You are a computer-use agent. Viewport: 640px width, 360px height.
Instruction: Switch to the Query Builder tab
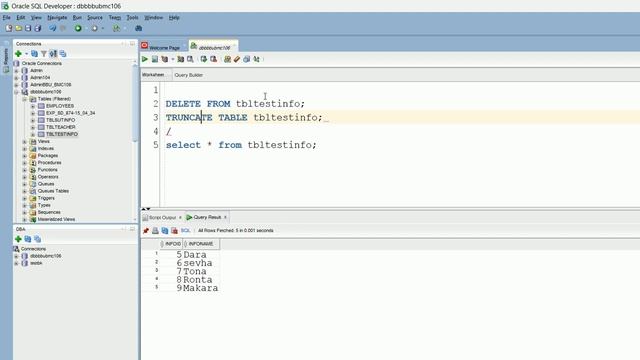(x=189, y=75)
